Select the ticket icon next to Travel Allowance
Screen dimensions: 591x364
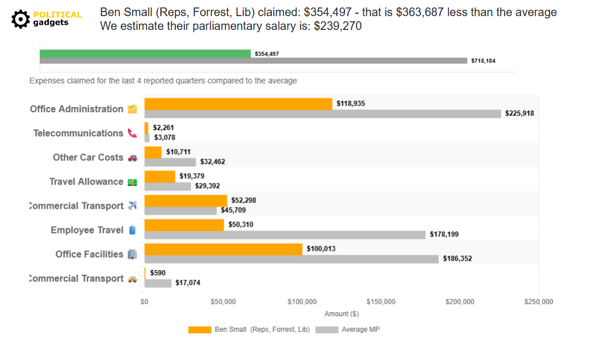[132, 181]
